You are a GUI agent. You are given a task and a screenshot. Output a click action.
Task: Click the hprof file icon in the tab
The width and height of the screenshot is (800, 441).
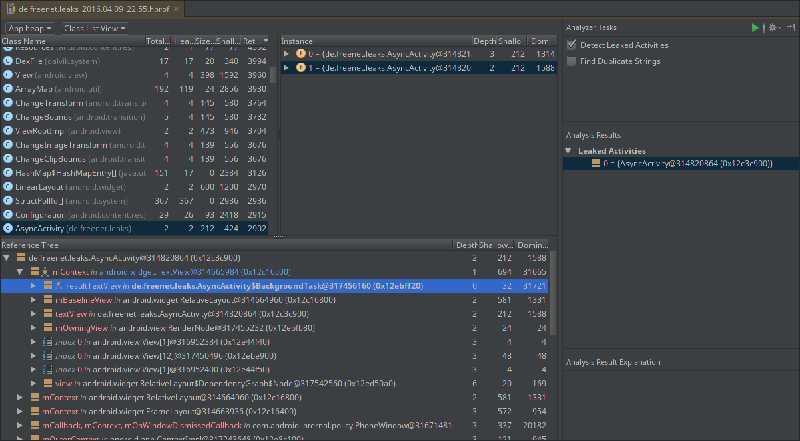(9, 8)
